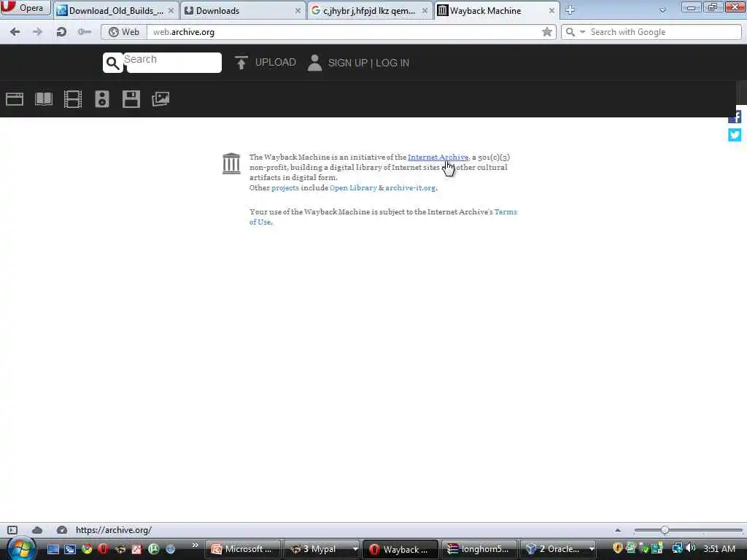Share page via Facebook icon
The image size is (747, 560).
pos(735,117)
